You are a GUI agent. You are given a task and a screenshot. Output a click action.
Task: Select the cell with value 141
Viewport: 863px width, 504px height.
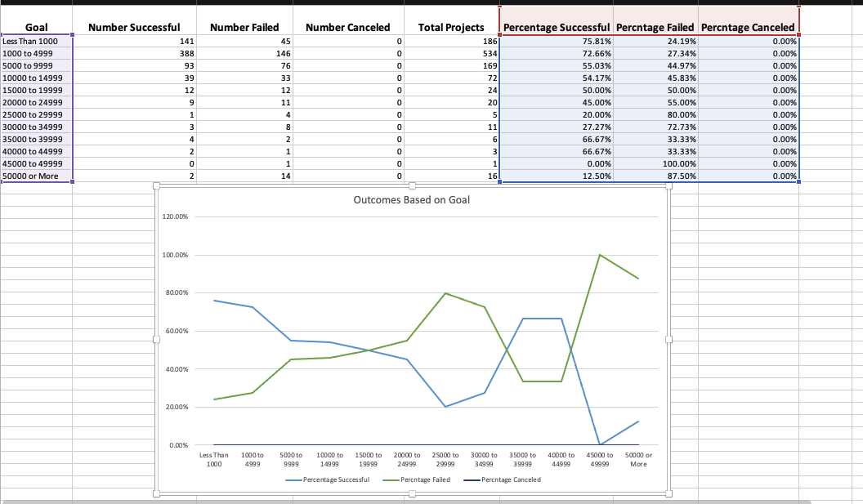[134, 42]
